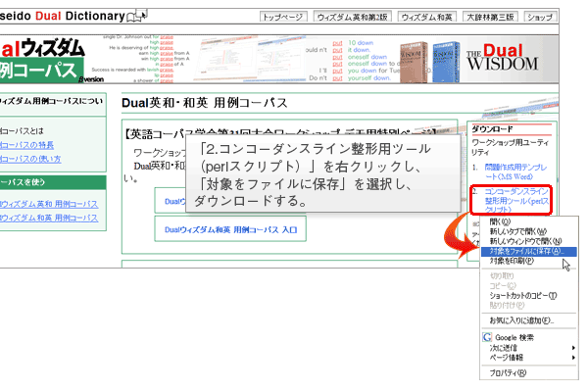
Task: Expand the 次に送信 submenu arrow
Action: (573, 348)
